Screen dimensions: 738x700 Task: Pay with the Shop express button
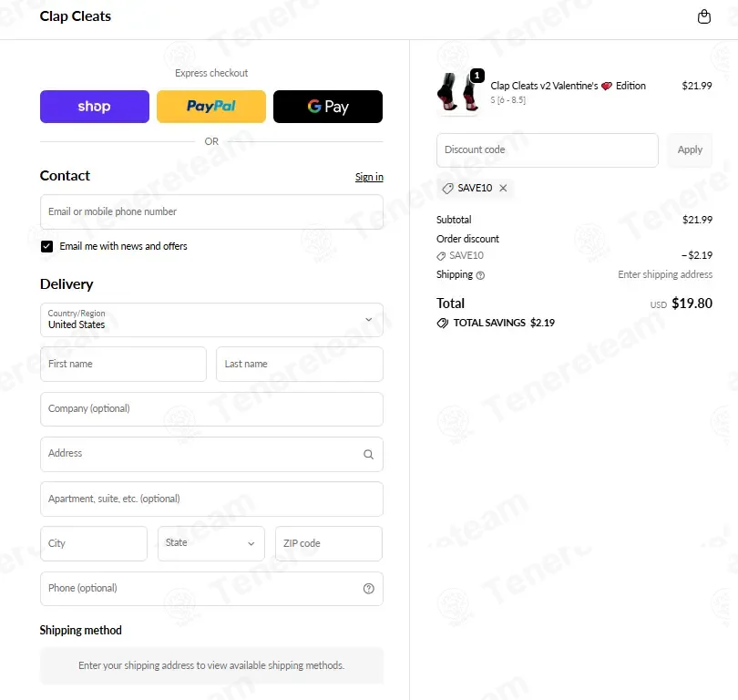coord(95,107)
